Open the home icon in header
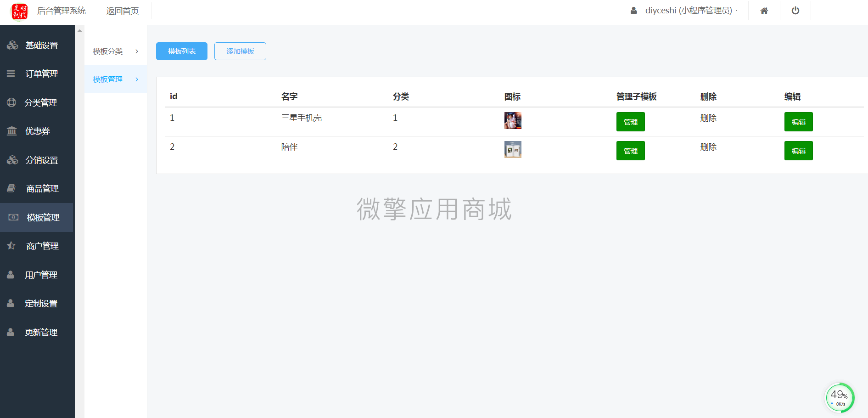 point(764,11)
